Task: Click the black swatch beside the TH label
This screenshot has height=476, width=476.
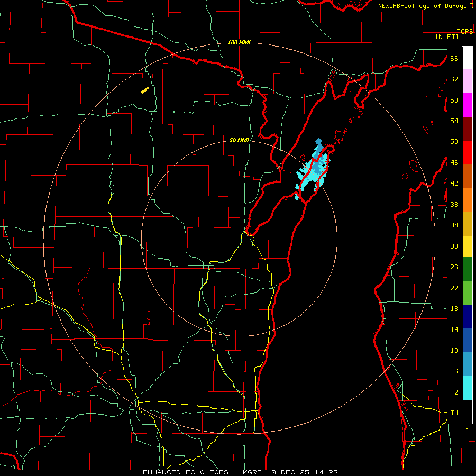Action: click(x=467, y=411)
